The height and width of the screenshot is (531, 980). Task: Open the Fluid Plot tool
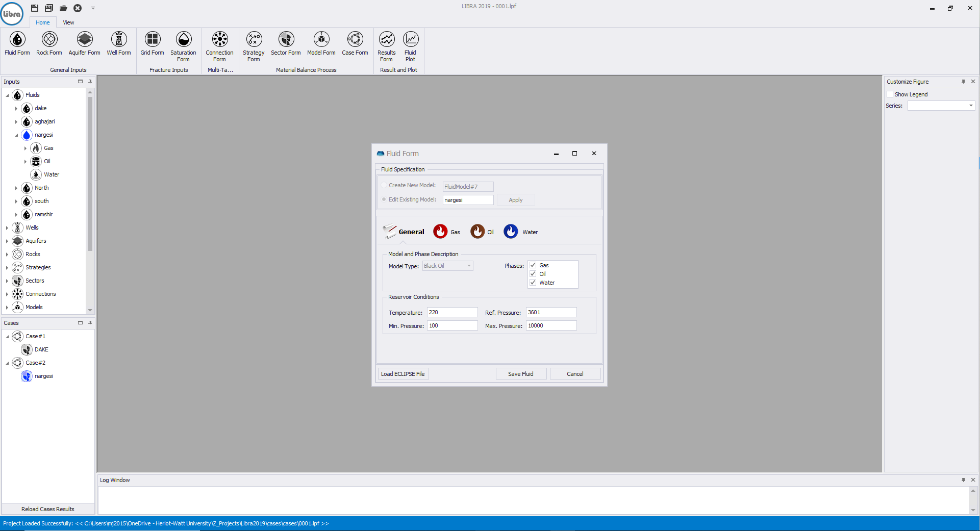coord(411,43)
